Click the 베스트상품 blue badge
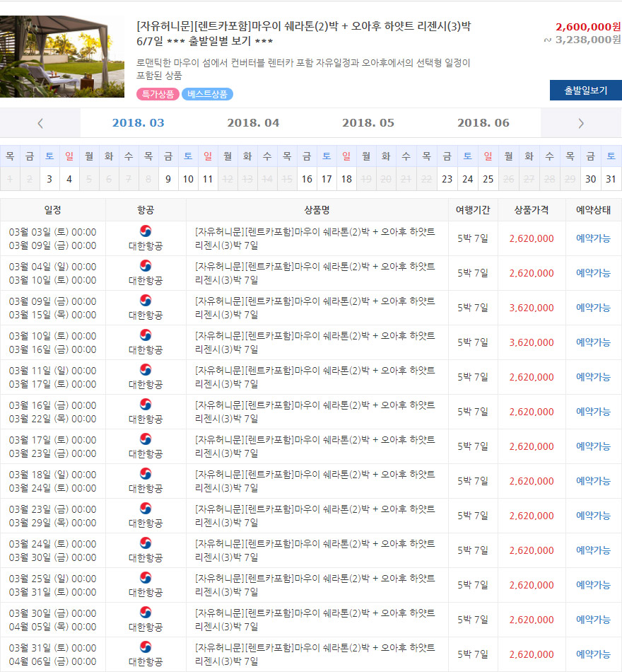This screenshot has width=622, height=672. pos(207,94)
